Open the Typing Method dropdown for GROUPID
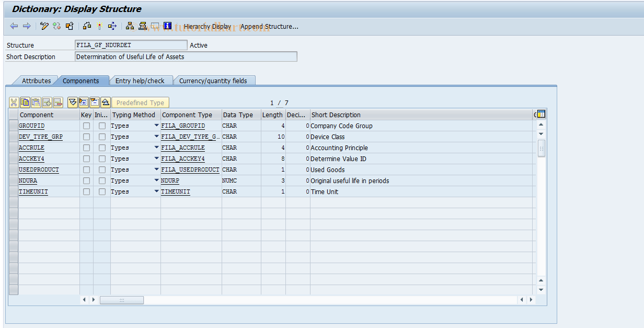644x328 pixels. click(x=156, y=126)
